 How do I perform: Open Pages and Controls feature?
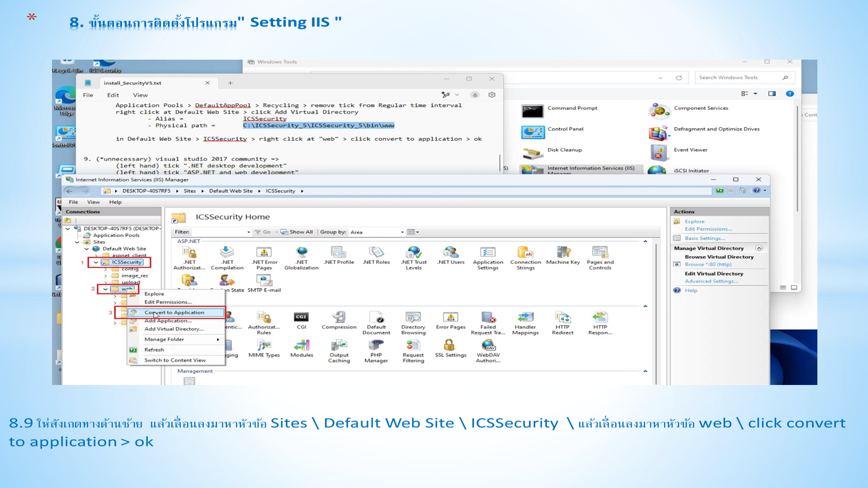click(600, 258)
